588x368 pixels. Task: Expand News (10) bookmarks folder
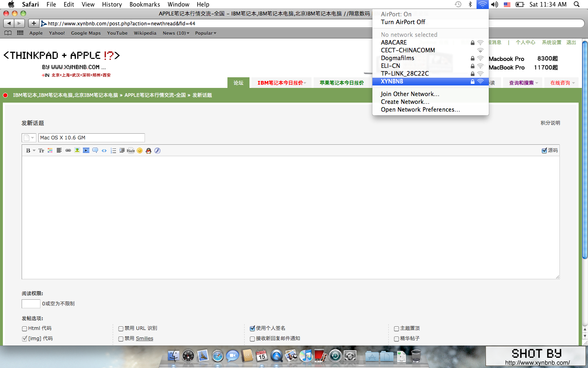[x=176, y=33]
